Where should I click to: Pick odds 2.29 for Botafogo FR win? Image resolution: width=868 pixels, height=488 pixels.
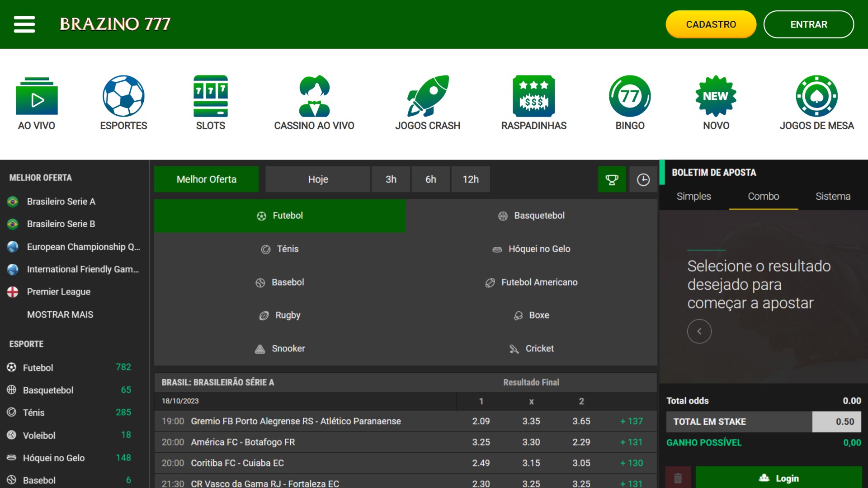(581, 442)
